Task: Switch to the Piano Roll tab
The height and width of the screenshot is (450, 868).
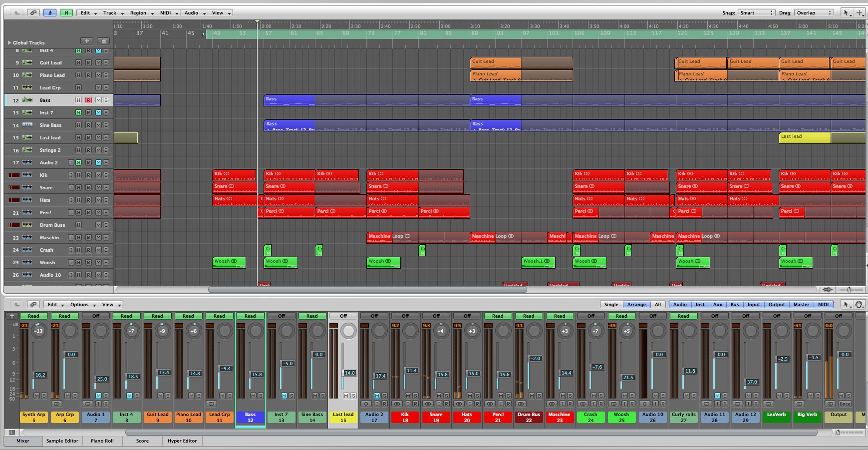Action: click(102, 441)
